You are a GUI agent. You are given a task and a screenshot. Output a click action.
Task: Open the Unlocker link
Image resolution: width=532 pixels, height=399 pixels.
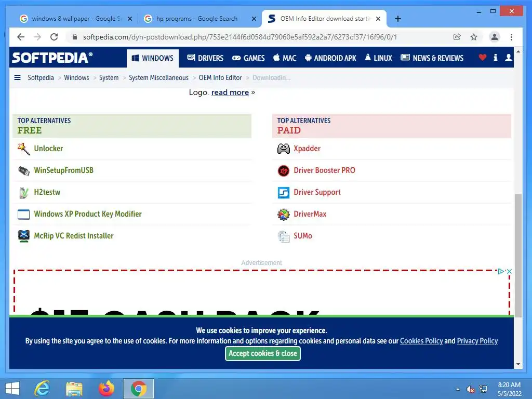tap(48, 149)
